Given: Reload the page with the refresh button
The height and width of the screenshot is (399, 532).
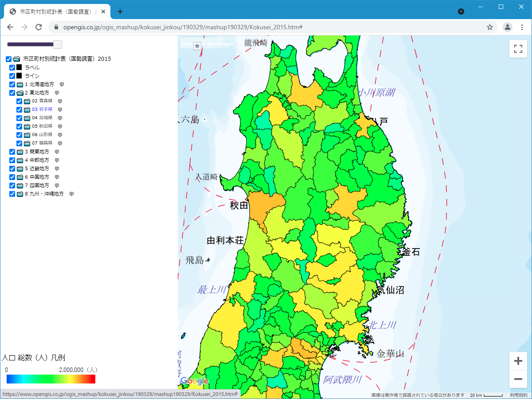Looking at the screenshot, I should pos(39,27).
